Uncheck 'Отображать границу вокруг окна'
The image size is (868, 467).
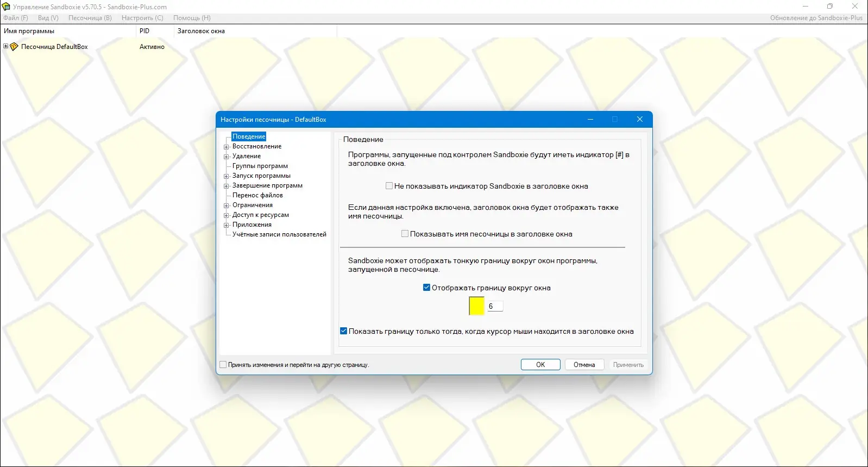[x=426, y=288]
